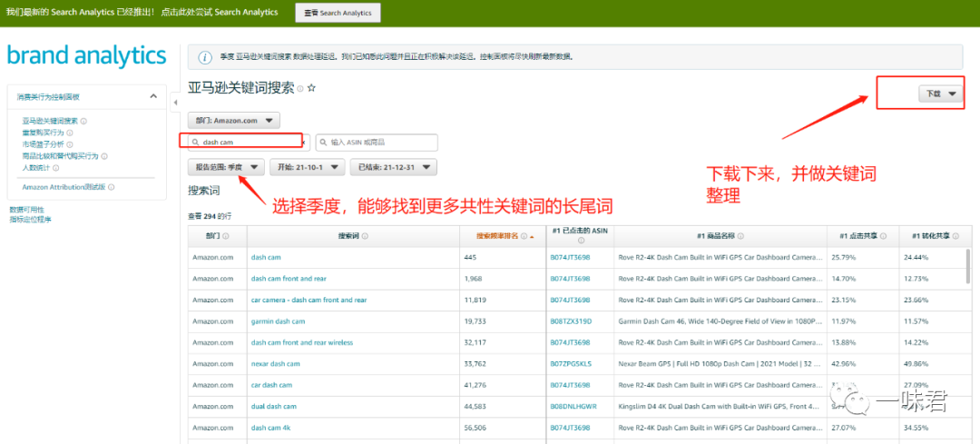Open the 部门: Amazon.com dropdown

(x=234, y=121)
